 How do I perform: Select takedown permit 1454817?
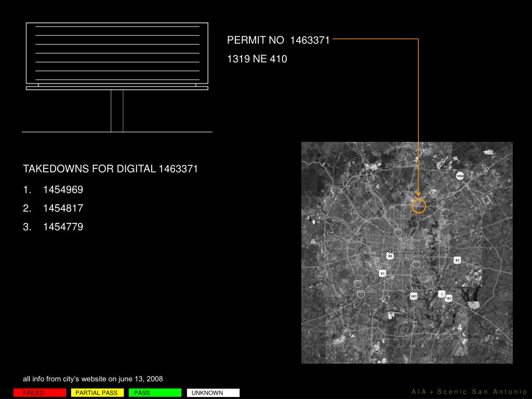point(63,208)
